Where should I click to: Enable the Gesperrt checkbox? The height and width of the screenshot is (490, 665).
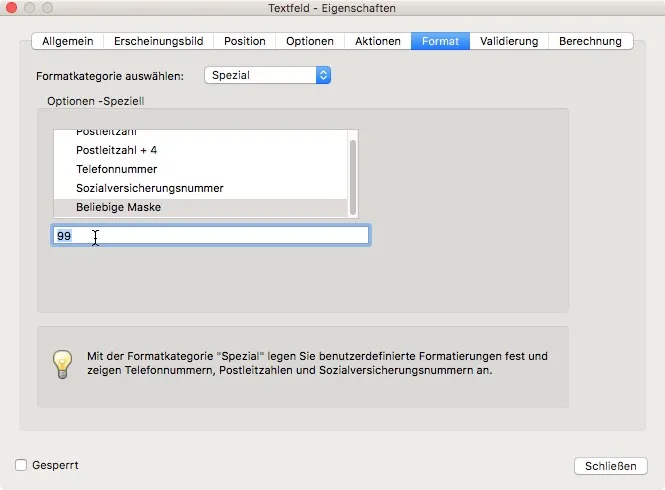[21, 465]
